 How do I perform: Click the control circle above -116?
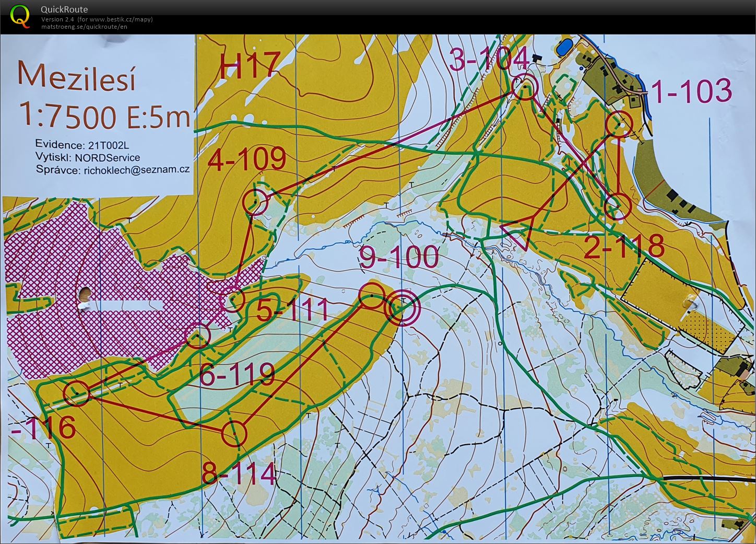(x=77, y=393)
